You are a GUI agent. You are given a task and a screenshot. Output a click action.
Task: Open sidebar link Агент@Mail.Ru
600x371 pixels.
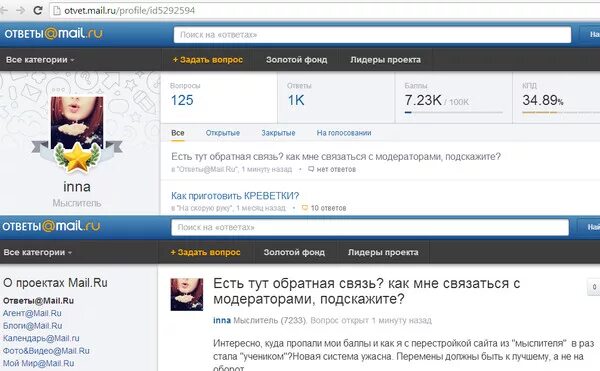32,313
